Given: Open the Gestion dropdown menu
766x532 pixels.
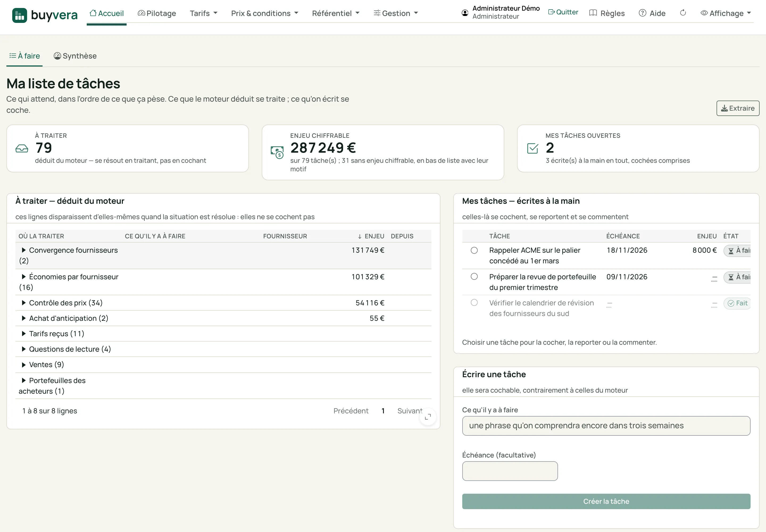Looking at the screenshot, I should 396,13.
